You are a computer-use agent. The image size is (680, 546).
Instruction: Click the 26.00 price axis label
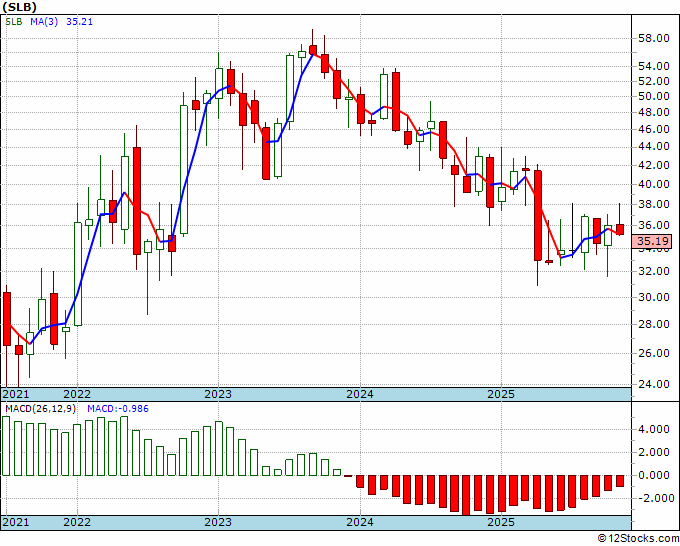pyautogui.click(x=654, y=353)
